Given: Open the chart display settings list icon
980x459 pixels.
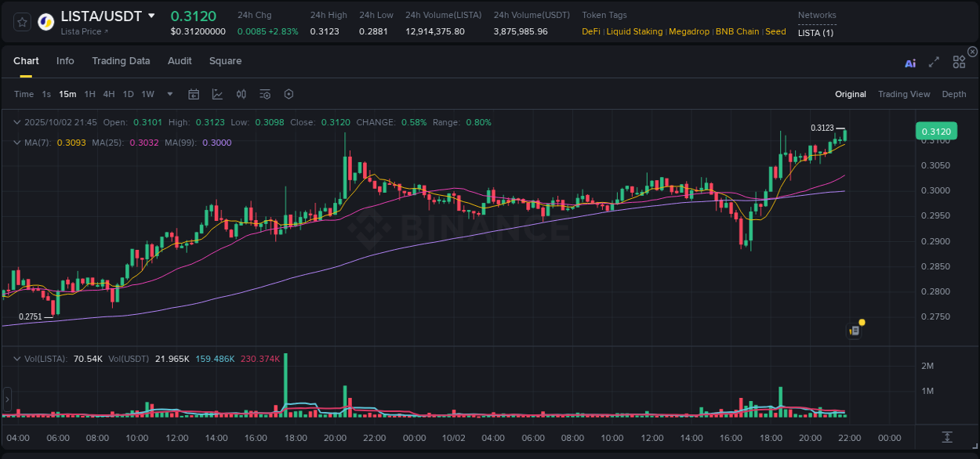Looking at the screenshot, I should [265, 93].
